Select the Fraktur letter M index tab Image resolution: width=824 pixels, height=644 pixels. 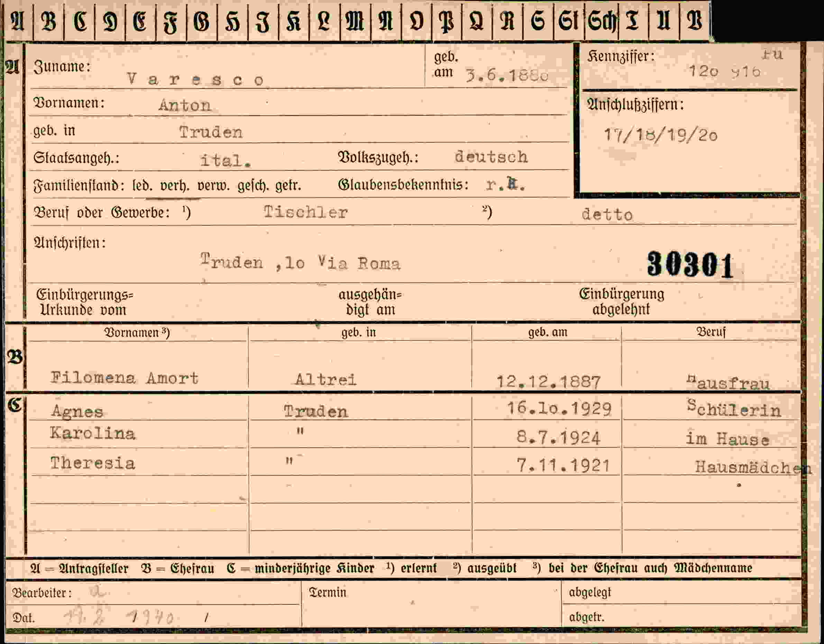355,21
